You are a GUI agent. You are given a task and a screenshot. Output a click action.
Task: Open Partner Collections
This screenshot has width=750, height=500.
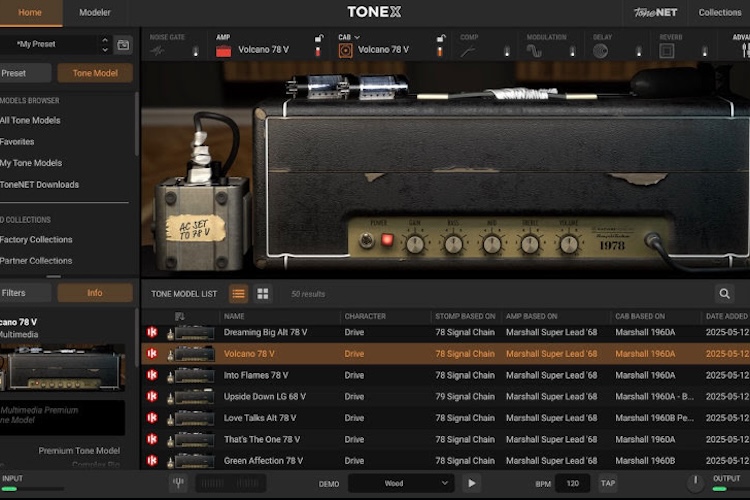(36, 261)
